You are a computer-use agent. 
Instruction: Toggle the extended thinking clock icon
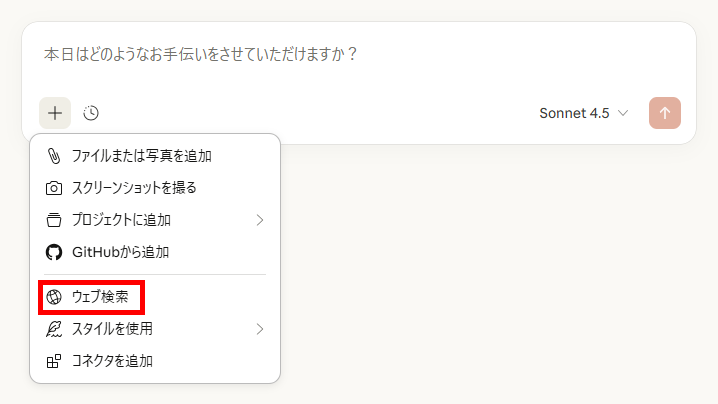click(x=91, y=113)
